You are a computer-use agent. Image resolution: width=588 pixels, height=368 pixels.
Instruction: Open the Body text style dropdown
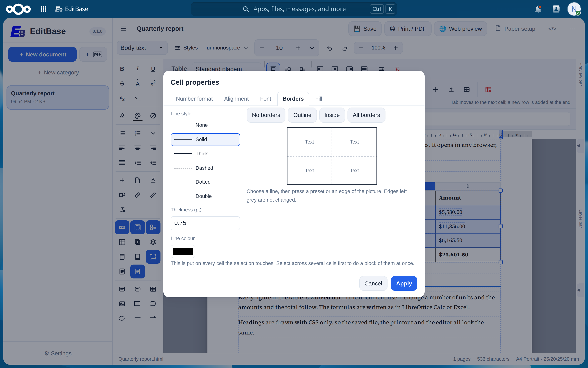(142, 48)
